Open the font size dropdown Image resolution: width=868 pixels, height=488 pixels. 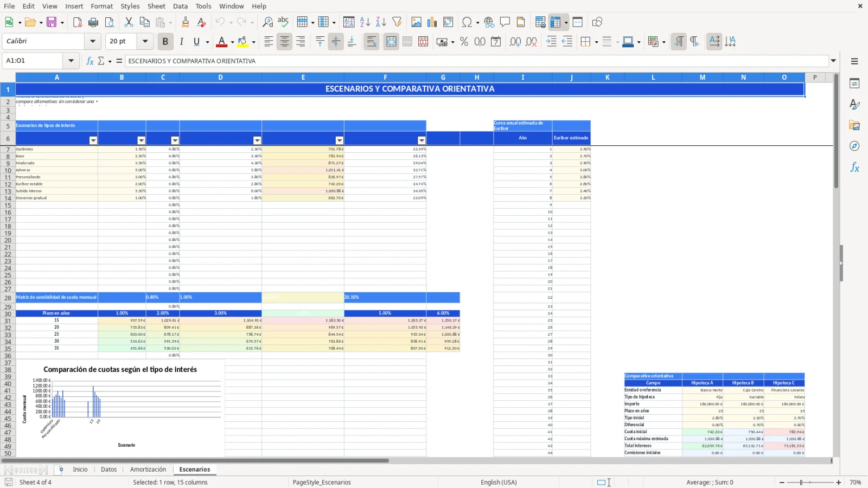click(x=145, y=41)
